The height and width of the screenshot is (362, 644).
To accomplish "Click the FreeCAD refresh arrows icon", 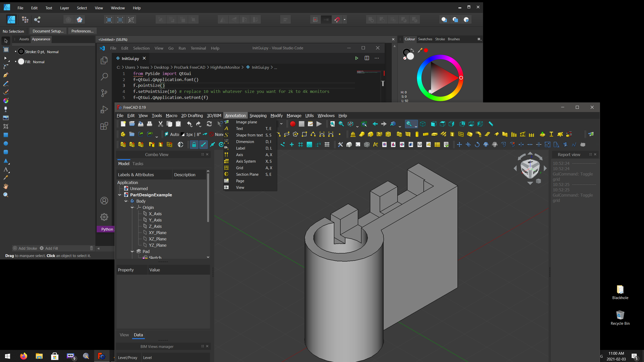I will click(x=209, y=124).
